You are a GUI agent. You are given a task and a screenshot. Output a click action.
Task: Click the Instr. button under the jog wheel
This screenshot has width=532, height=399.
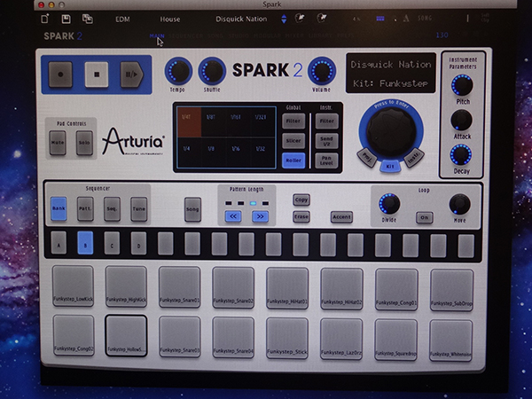413,158
